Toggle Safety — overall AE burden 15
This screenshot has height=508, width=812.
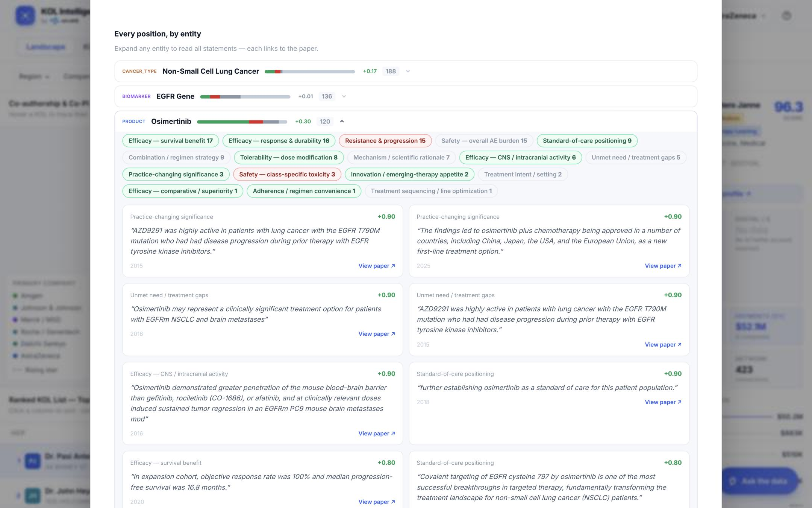(x=484, y=141)
